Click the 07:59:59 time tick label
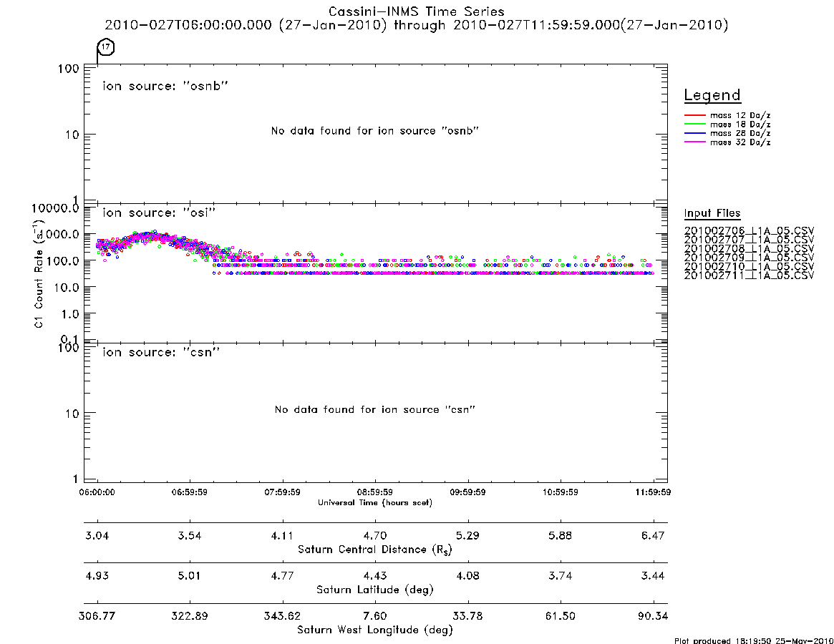The height and width of the screenshot is (644, 834). pyautogui.click(x=283, y=492)
